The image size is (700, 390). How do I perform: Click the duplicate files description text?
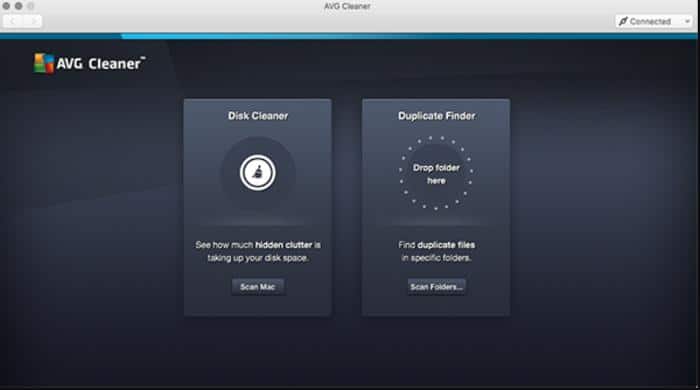[436, 251]
